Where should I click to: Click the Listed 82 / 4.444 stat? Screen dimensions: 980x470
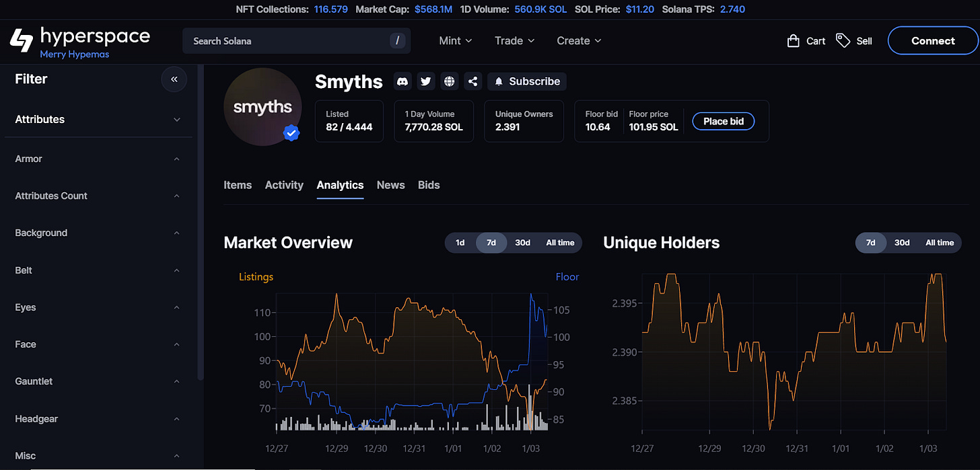coord(349,121)
